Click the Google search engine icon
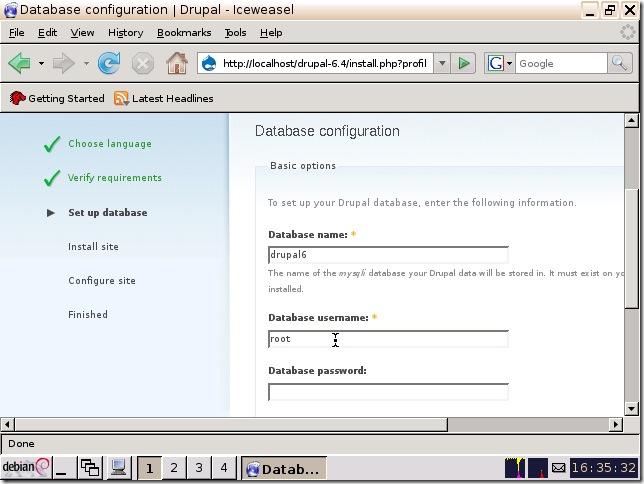The width and height of the screenshot is (644, 484). click(496, 63)
